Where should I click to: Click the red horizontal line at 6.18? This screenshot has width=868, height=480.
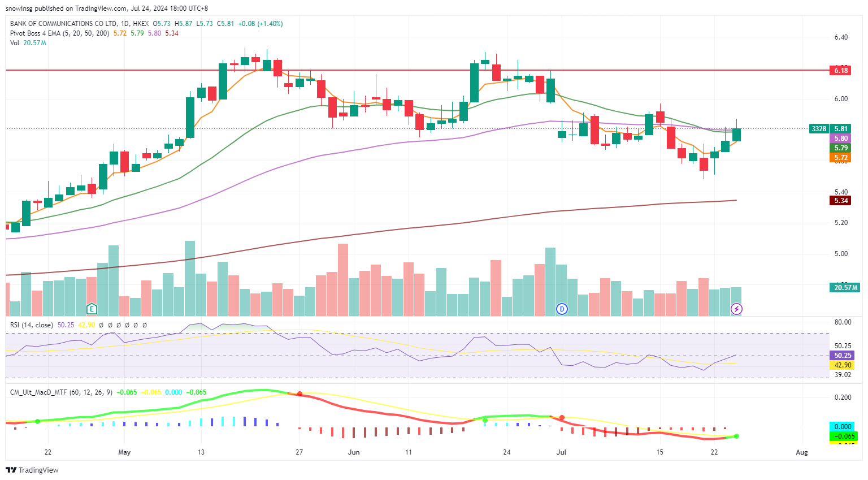(417, 70)
